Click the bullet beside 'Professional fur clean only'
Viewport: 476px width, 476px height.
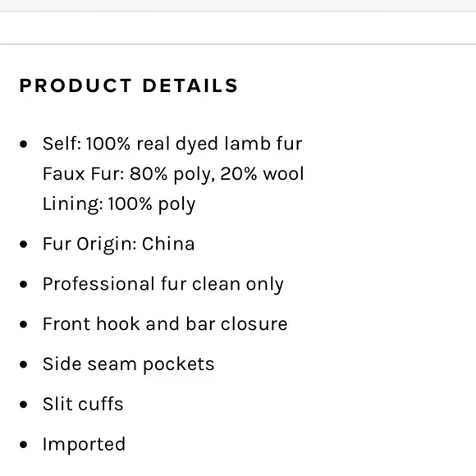point(23,284)
